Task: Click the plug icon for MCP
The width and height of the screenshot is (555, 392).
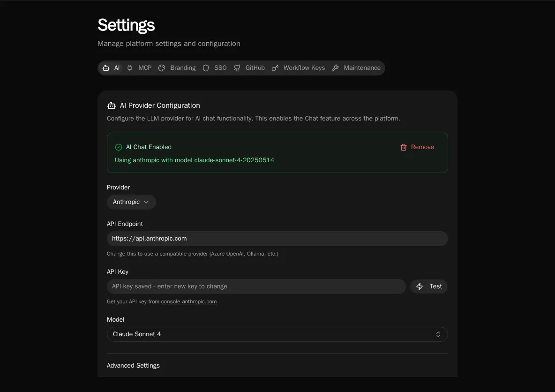Action: click(130, 68)
